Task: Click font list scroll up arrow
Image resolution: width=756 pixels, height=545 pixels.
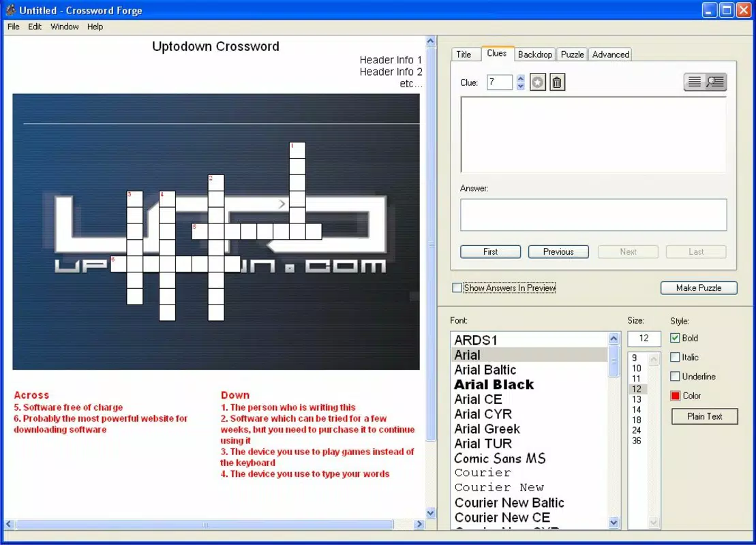Action: [x=614, y=339]
